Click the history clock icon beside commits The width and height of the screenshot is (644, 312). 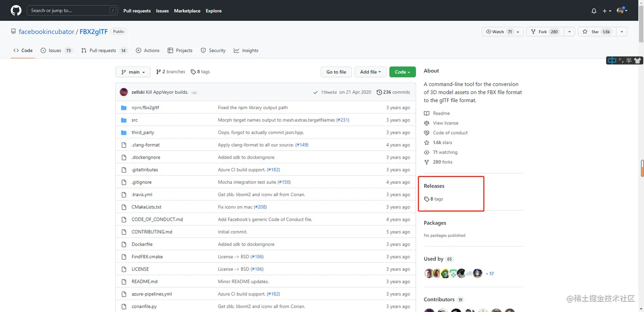click(x=379, y=92)
